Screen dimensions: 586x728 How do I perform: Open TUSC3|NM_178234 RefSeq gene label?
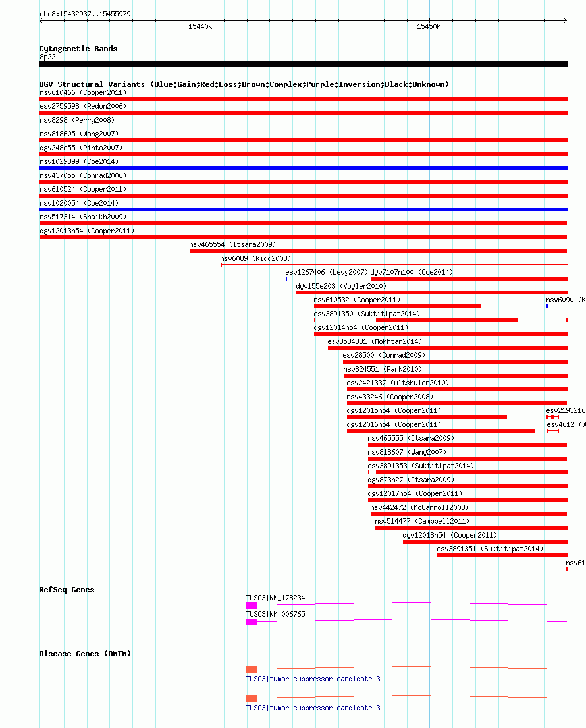tap(276, 598)
